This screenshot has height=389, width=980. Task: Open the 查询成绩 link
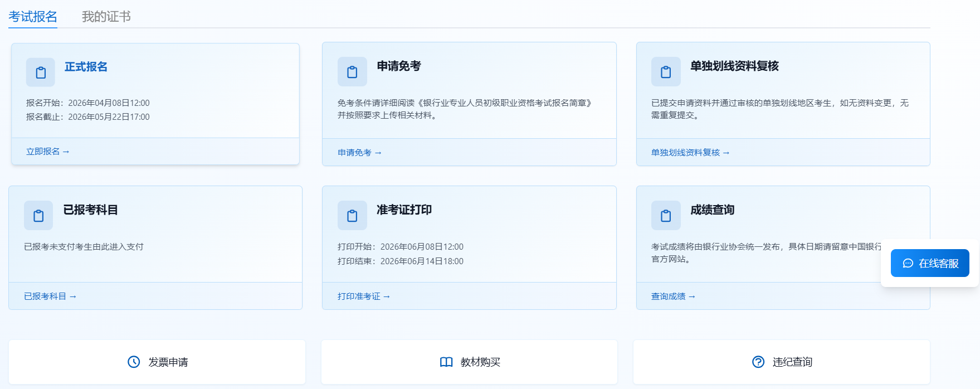coord(673,296)
